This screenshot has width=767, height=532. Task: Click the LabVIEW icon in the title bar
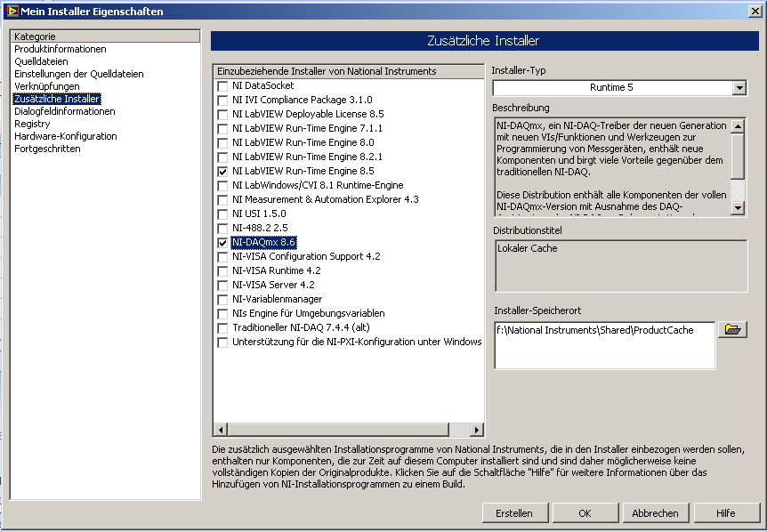pos(12,11)
